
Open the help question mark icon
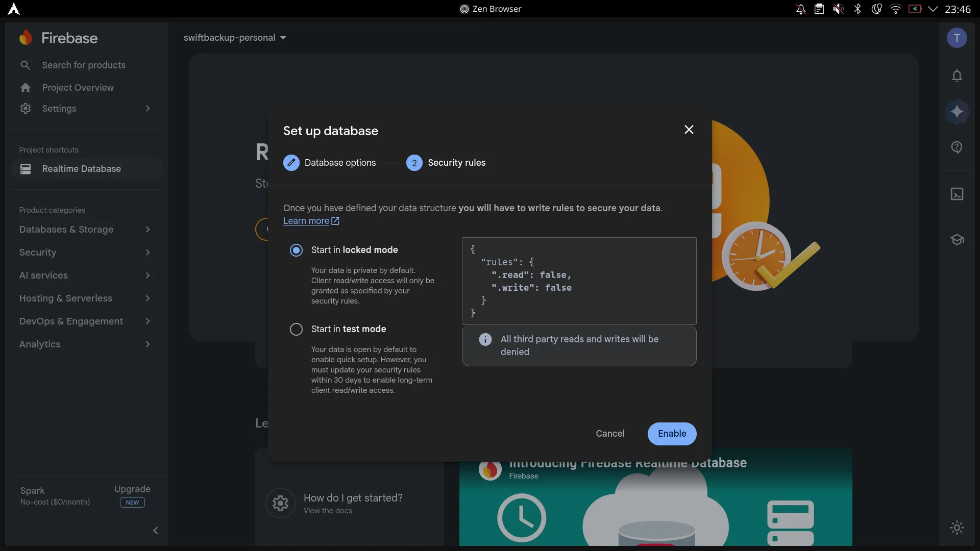(x=957, y=147)
